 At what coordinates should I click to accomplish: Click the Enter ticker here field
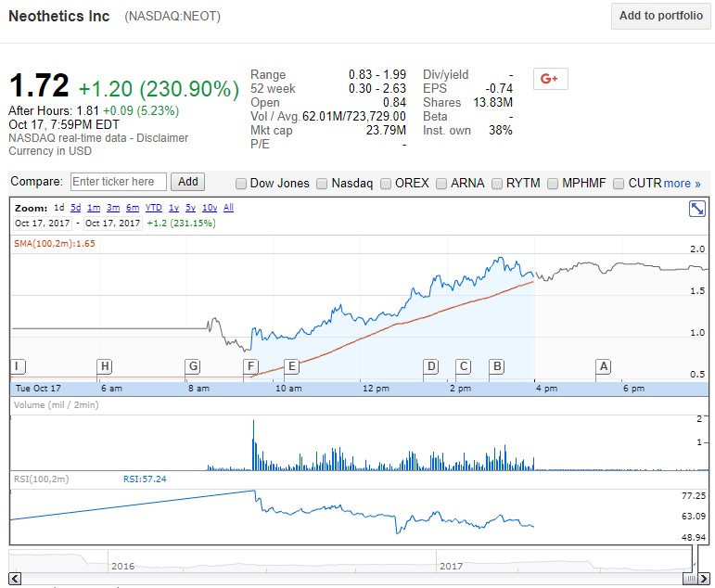click(x=118, y=182)
